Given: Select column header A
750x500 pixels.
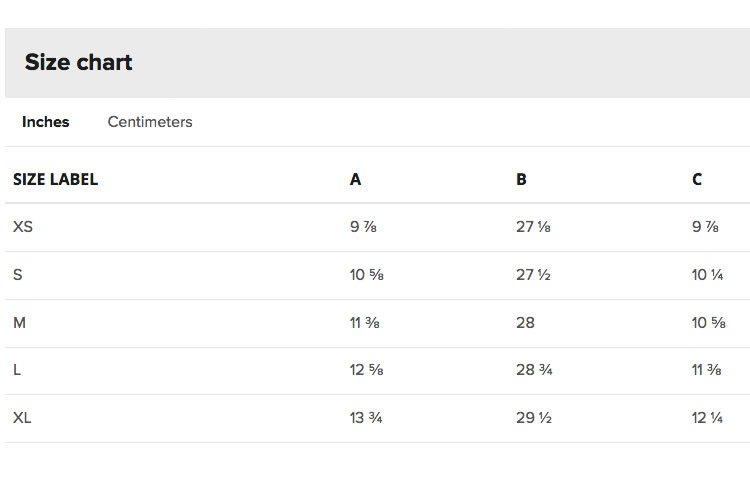Looking at the screenshot, I should pyautogui.click(x=355, y=179).
